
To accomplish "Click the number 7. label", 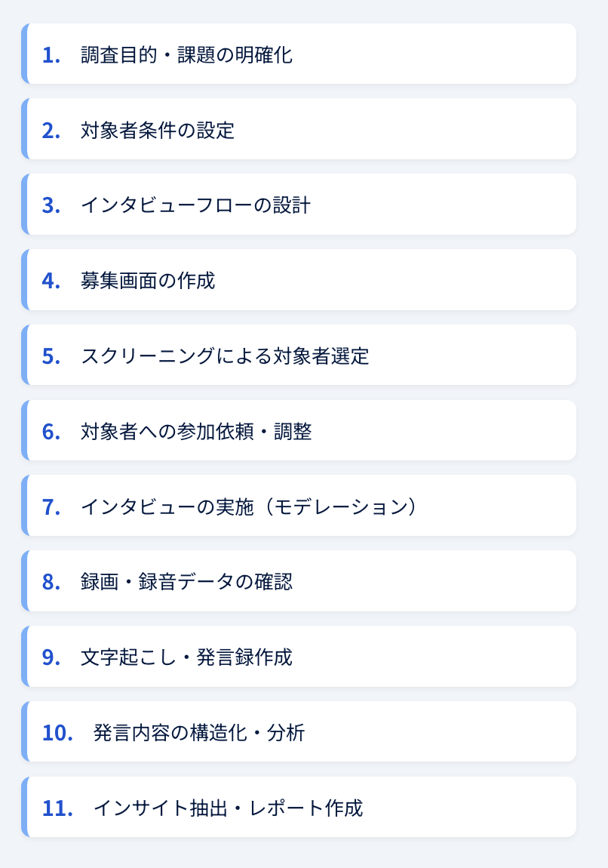I will pos(51,506).
